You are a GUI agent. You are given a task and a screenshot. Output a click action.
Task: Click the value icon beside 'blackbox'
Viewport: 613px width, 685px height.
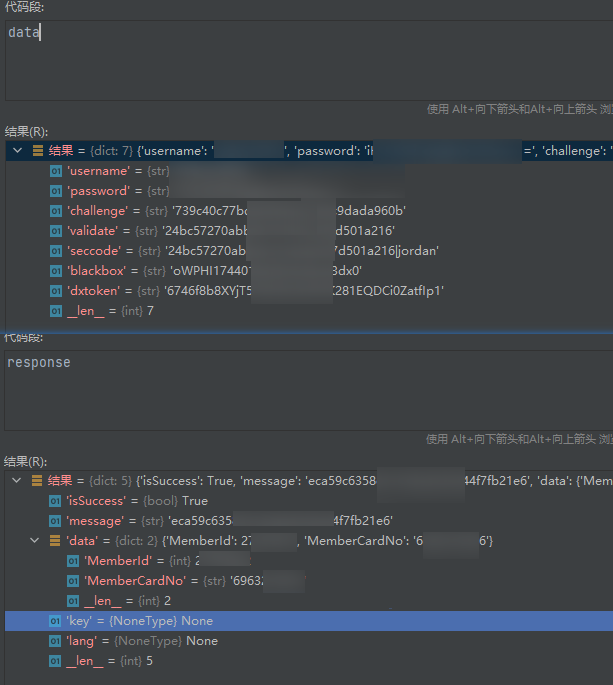coord(56,271)
